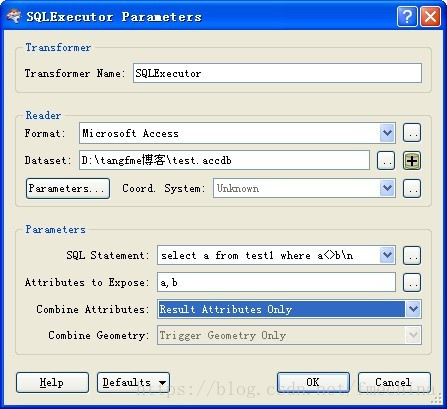Open SQL Statement editor ellipsis button
Viewport: 447px width, 409px height.
(412, 256)
